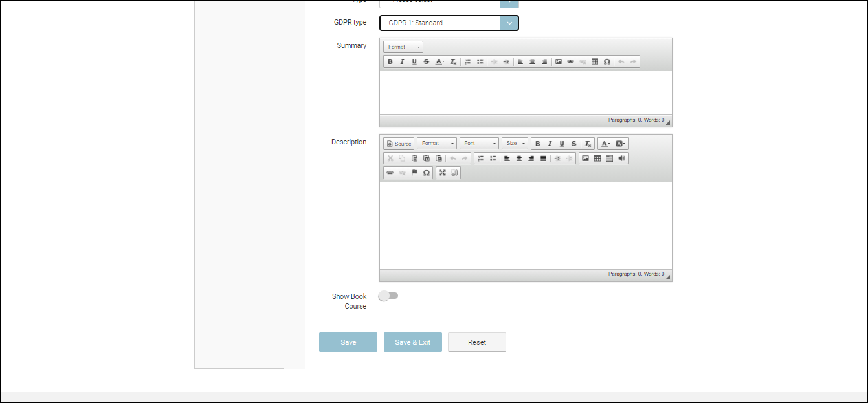868x403 pixels.
Task: Maximize the Description editor
Action: click(442, 173)
